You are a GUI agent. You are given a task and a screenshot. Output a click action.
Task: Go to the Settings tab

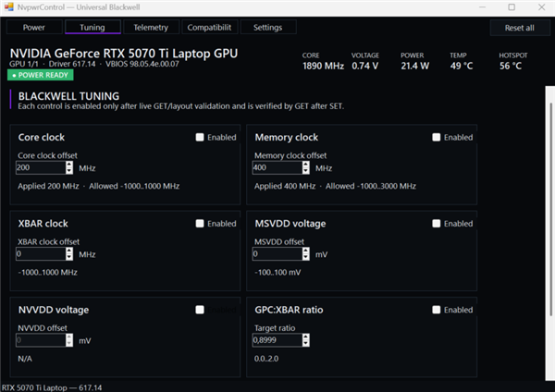coord(268,27)
